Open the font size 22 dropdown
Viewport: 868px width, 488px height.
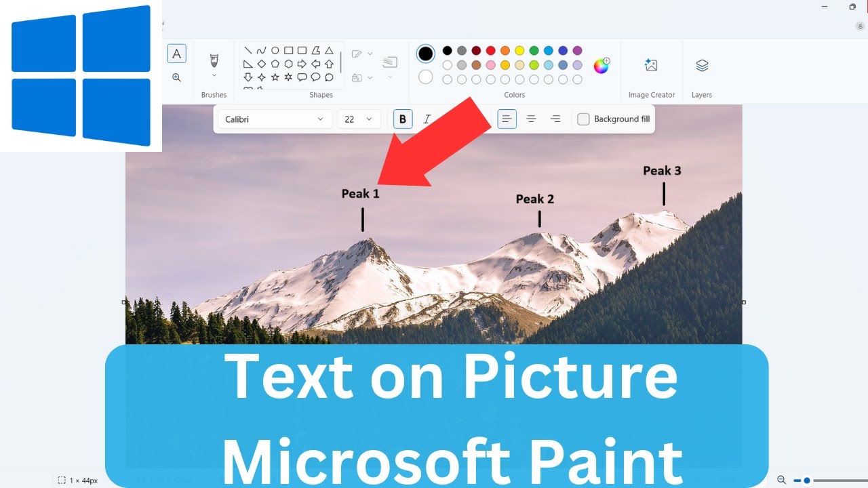pos(359,119)
